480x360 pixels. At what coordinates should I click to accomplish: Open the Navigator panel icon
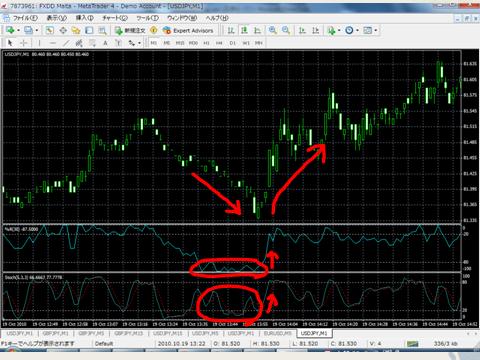coord(76,30)
